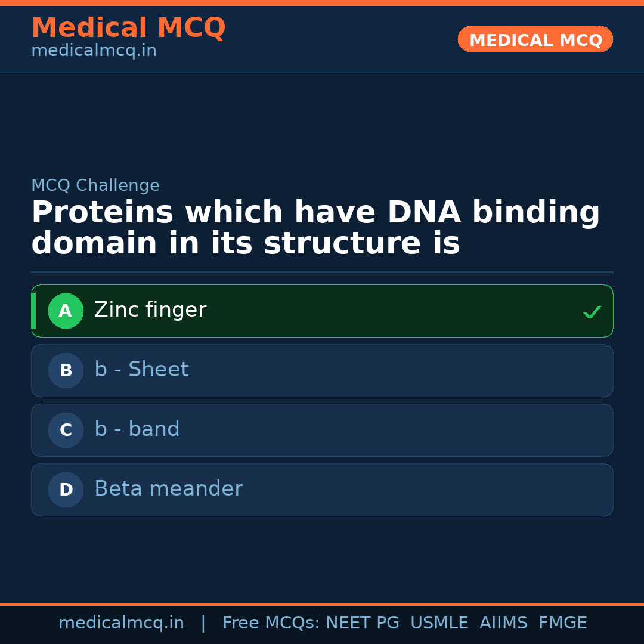644x644 pixels.
Task: Click the green checkmark icon
Action: click(592, 312)
